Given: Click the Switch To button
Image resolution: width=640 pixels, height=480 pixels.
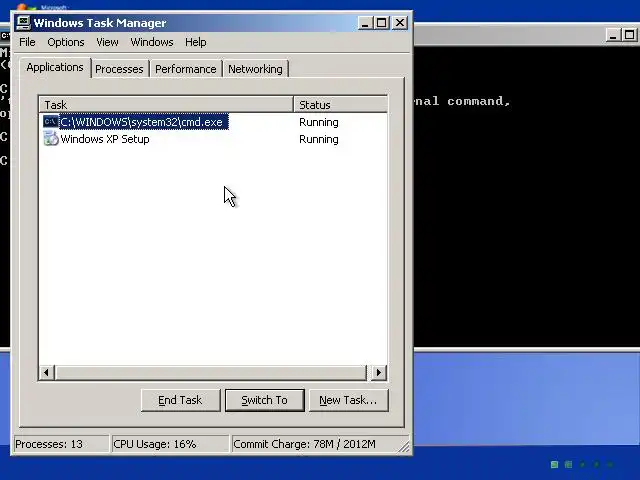Looking at the screenshot, I should (x=264, y=400).
